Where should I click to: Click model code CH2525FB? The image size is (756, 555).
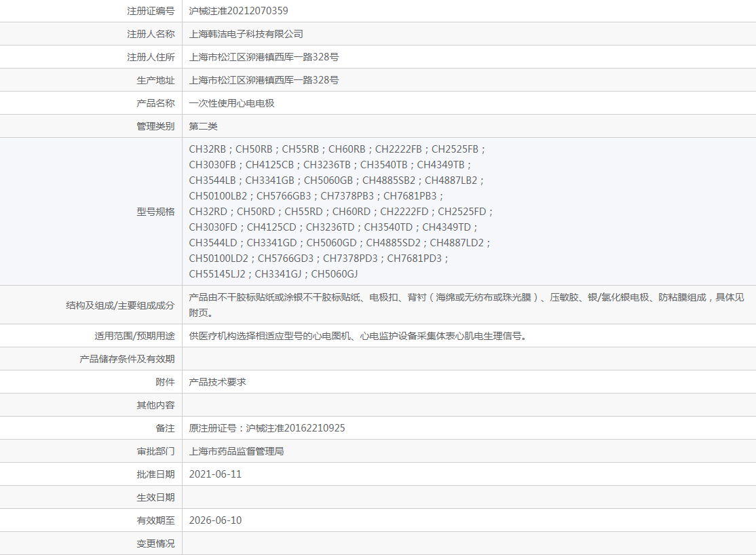click(x=455, y=149)
